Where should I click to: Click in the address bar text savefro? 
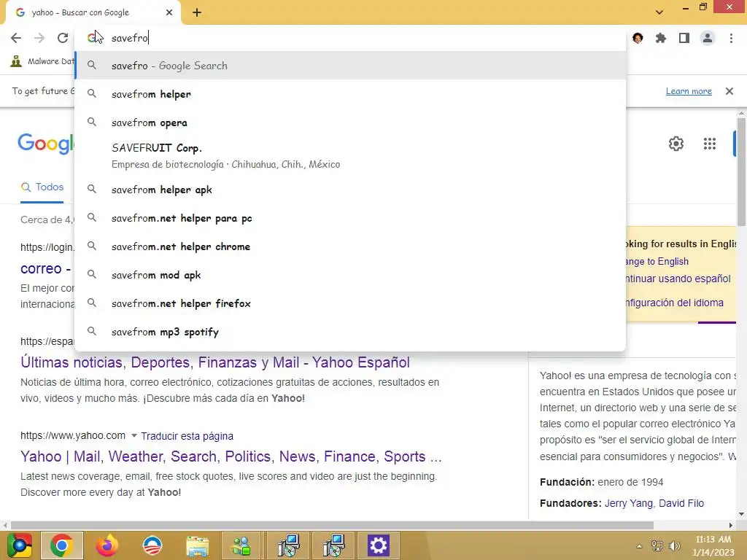[x=130, y=38]
